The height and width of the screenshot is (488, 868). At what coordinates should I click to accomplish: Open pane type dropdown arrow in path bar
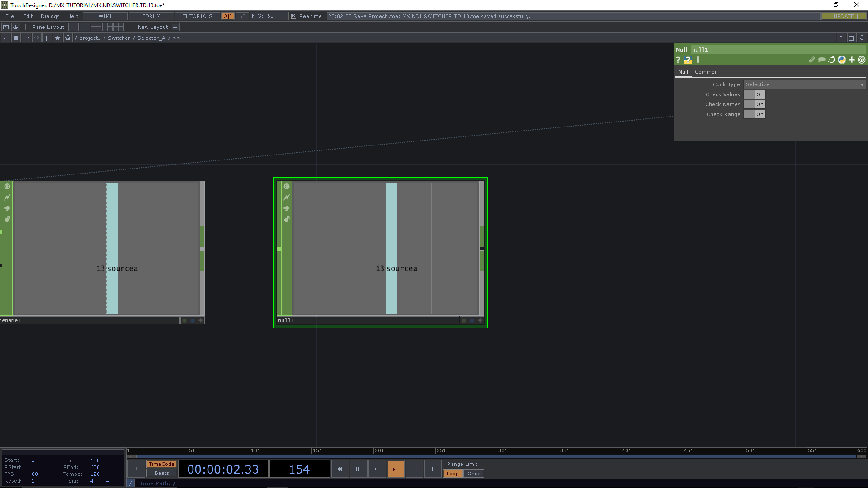pos(5,38)
